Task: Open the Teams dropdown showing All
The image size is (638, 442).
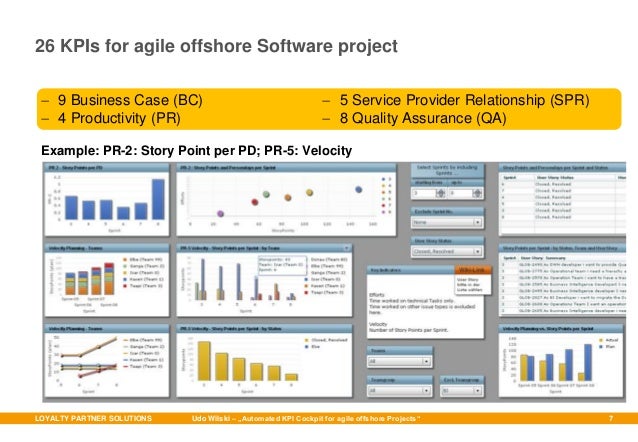Action: 400,361
